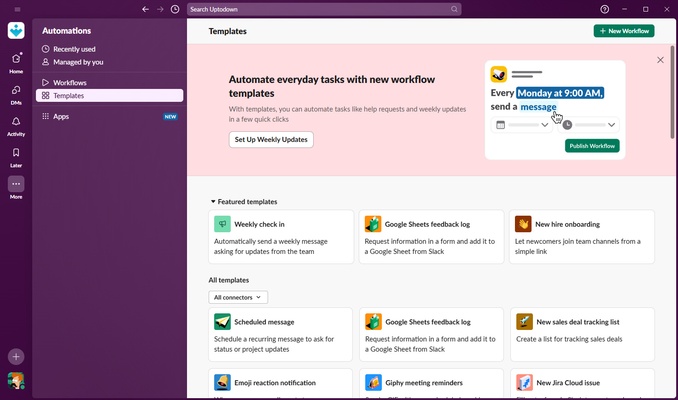678x400 pixels.
Task: Click the Giphy meeting reminders icon
Action: (373, 383)
